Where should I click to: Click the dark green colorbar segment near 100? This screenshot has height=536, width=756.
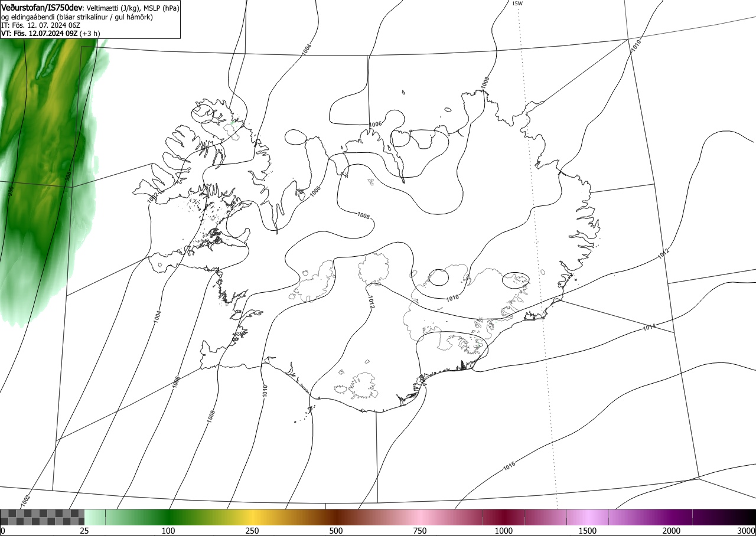pyautogui.click(x=168, y=517)
